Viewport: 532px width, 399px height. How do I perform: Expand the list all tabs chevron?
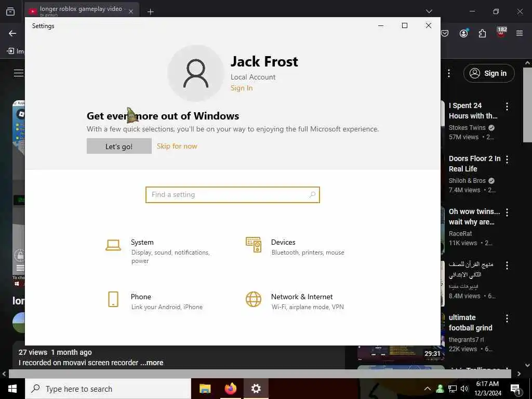pyautogui.click(x=429, y=11)
